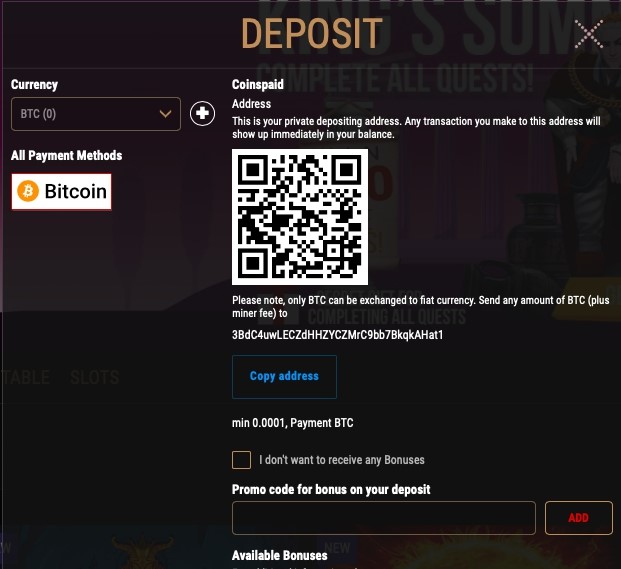Image resolution: width=621 pixels, height=569 pixels.
Task: Click the "I don't want to receive any Bonuses" label
Action: [x=342, y=460]
